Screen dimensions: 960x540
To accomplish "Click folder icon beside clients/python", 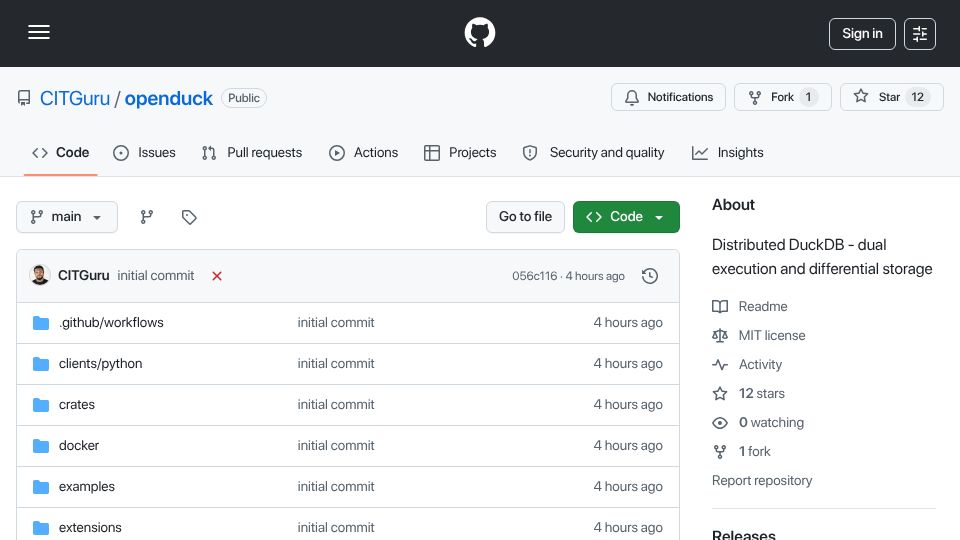I will click(41, 364).
